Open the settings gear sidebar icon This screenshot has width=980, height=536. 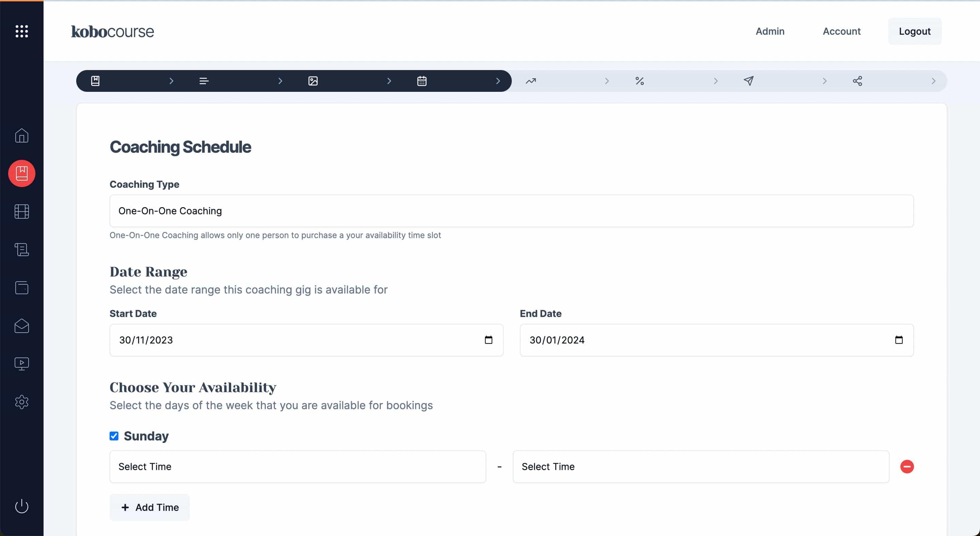coord(22,402)
